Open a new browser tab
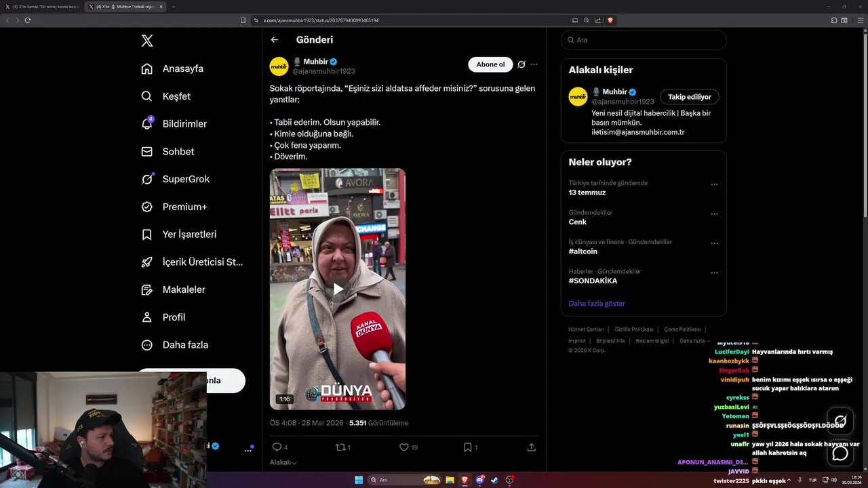Viewport: 868px width, 488px height. pos(173,7)
